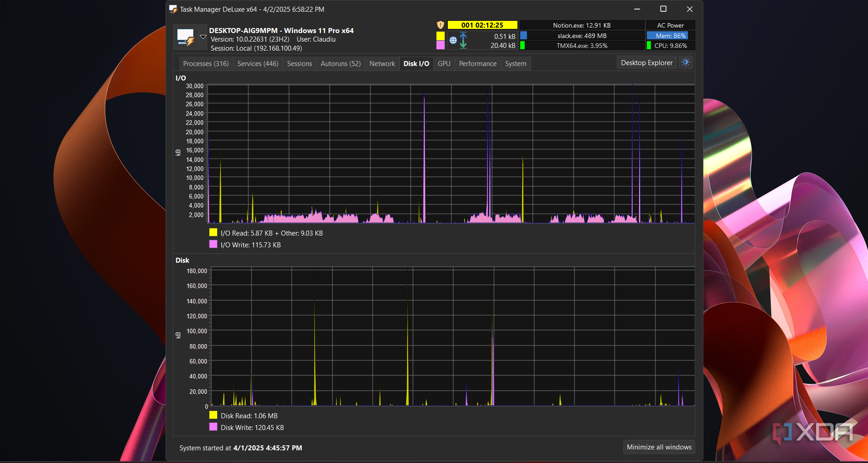This screenshot has height=463, width=868.
Task: Click the orange shield warning icon
Action: tap(441, 25)
